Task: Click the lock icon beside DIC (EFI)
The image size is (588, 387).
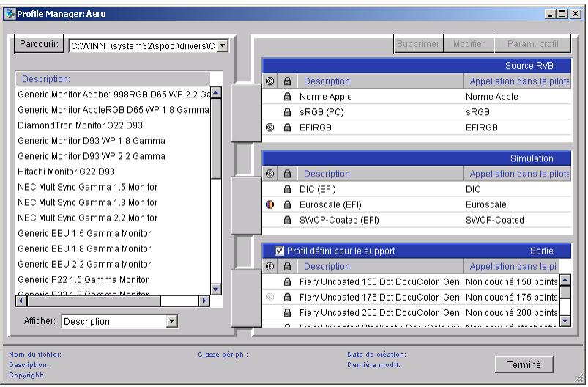Action: pyautogui.click(x=287, y=189)
